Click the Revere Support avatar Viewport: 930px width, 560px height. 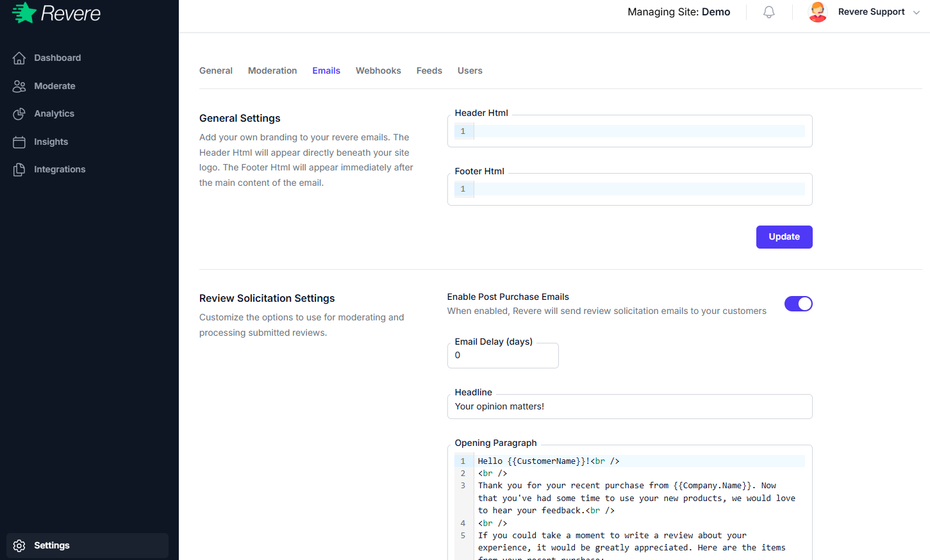click(x=818, y=12)
